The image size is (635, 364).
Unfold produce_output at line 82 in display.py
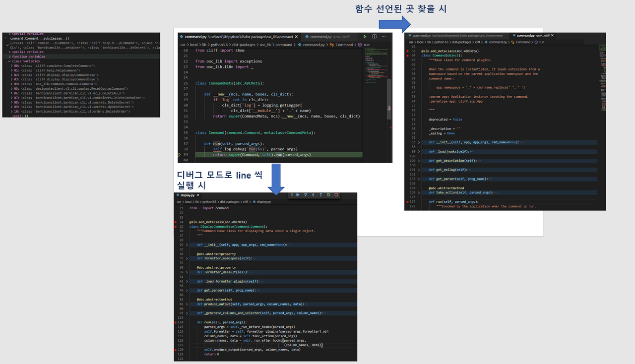pos(187,304)
